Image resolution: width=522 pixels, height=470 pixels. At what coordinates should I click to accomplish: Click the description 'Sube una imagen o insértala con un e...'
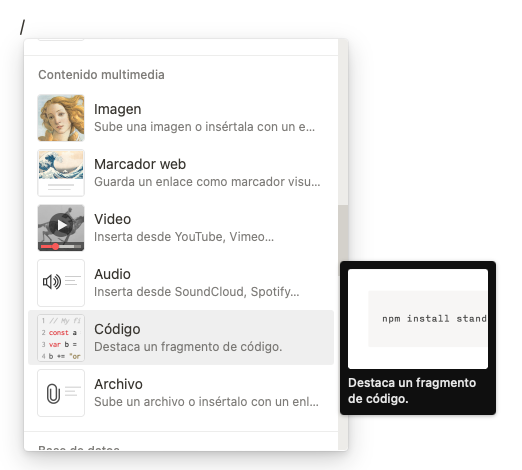pyautogui.click(x=204, y=127)
